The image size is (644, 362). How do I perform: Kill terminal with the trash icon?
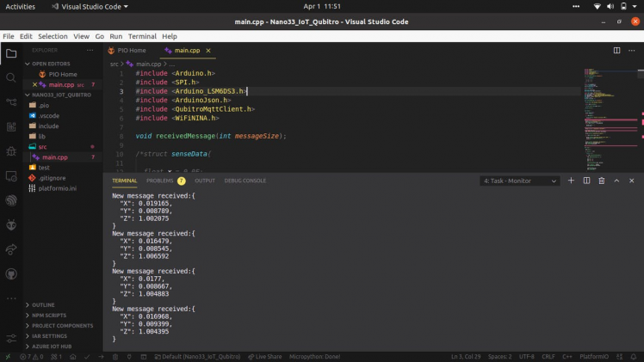click(x=602, y=181)
